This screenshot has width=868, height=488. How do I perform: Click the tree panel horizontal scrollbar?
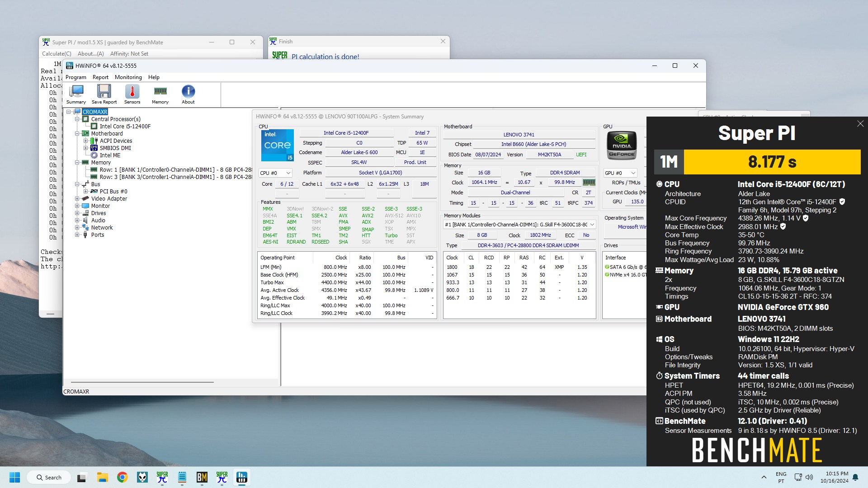pos(142,382)
